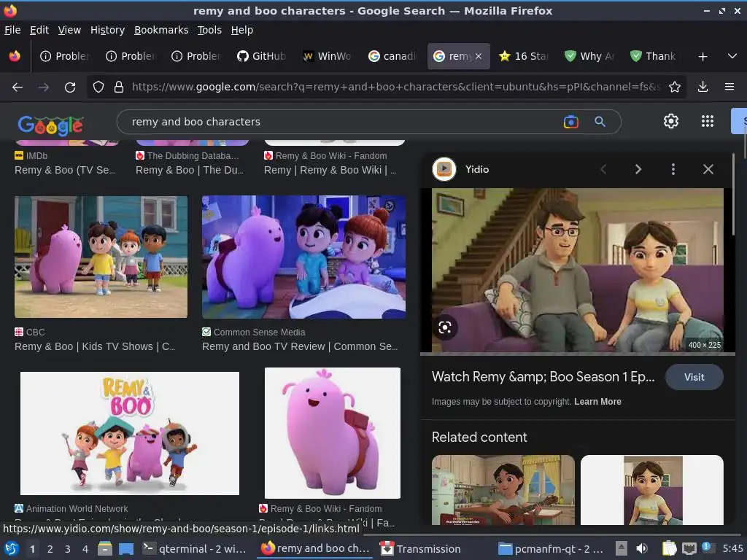Screen dimensions: 747x560
Task: Open pink Boo character image on white background
Action: point(333,433)
